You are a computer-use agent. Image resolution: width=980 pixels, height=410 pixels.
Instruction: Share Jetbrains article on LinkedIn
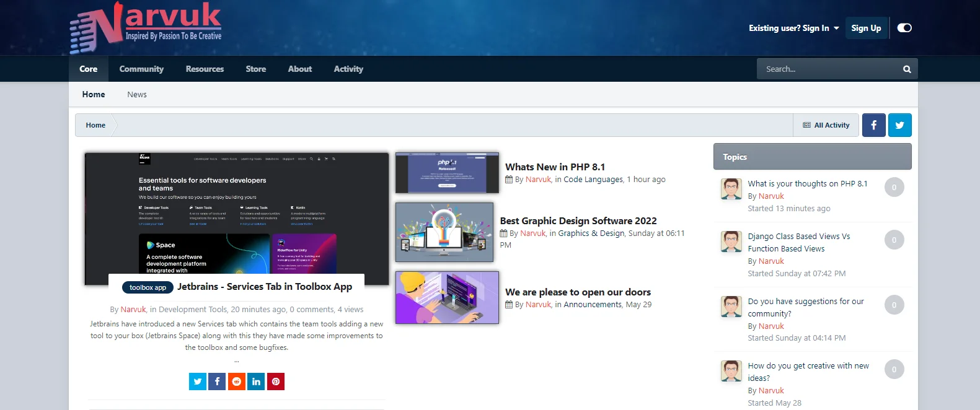coord(256,382)
